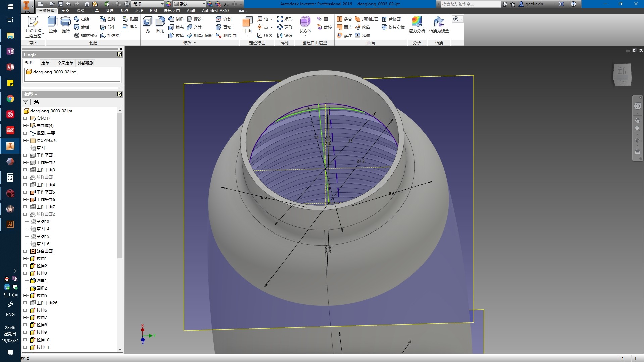Screen dimensions: 644x362
Task: Open the 默认 appearance dropdown
Action: pos(203,4)
